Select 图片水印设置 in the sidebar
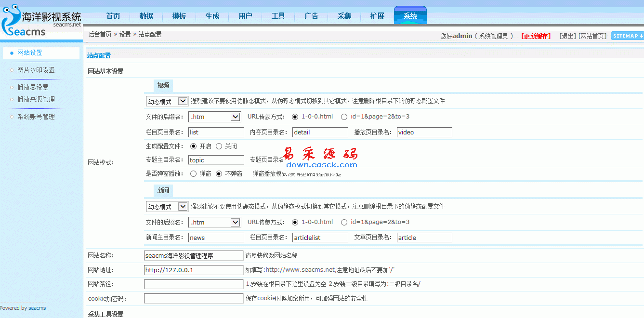Image resolution: width=644 pixels, height=318 pixels. [36, 70]
